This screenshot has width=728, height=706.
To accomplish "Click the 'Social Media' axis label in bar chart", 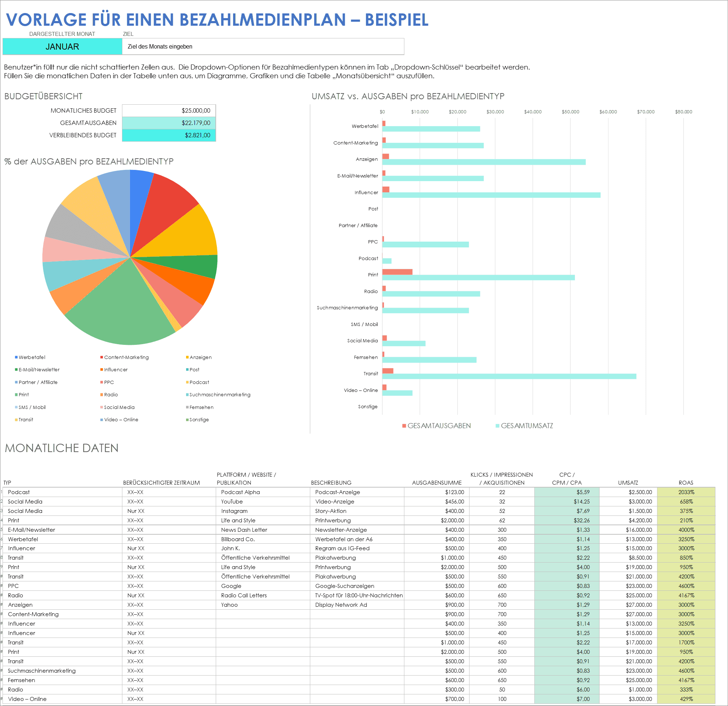I will (x=362, y=341).
